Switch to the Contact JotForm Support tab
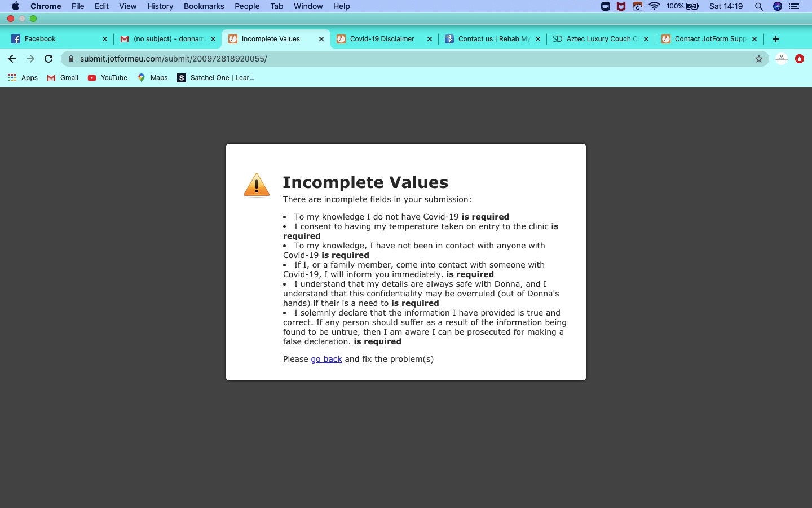812x508 pixels. (x=709, y=39)
